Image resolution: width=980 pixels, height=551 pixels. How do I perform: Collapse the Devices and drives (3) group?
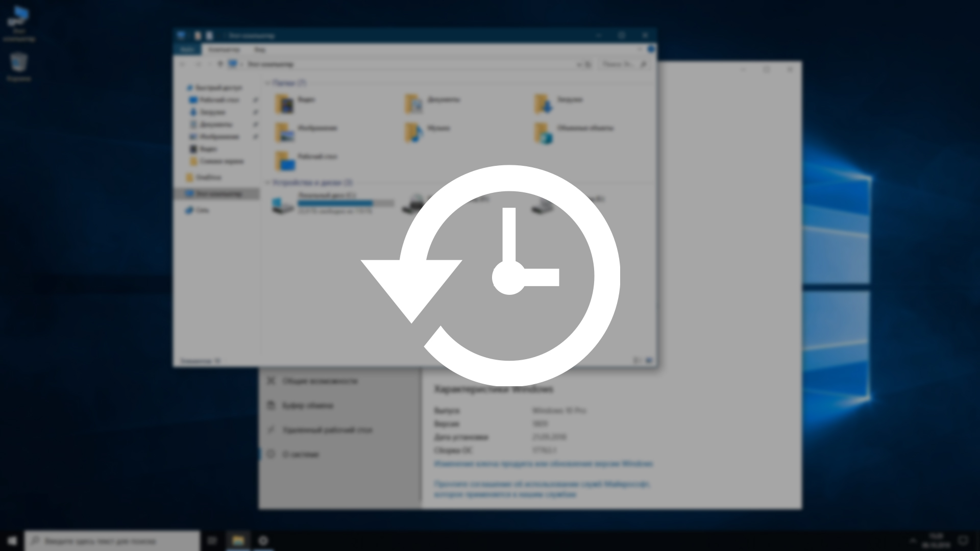[267, 182]
